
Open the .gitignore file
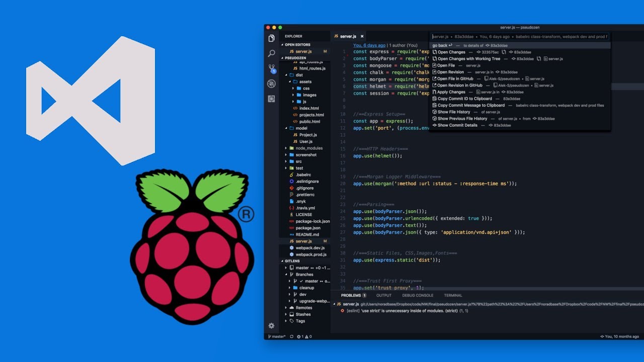(304, 188)
